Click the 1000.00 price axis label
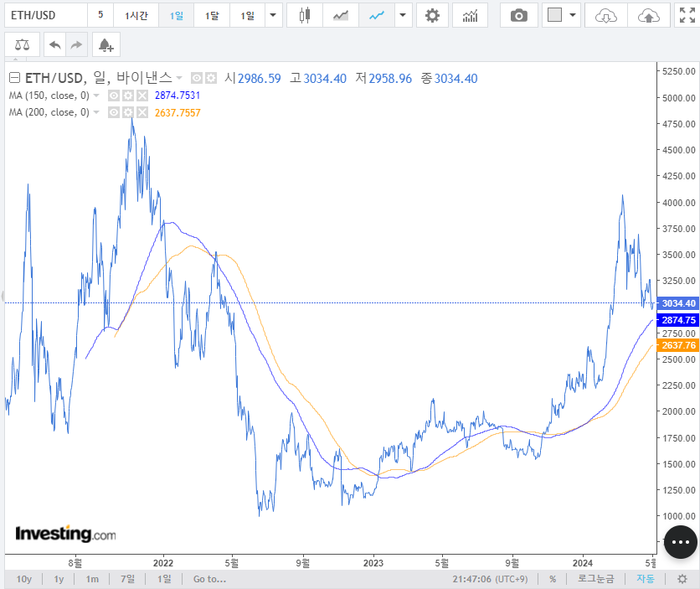 tap(678, 516)
